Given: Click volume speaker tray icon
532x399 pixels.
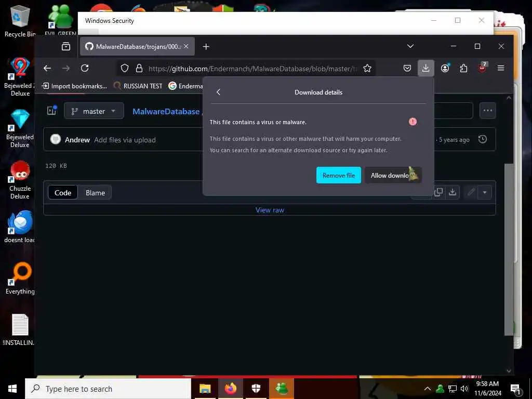Looking at the screenshot, I should coord(464,389).
